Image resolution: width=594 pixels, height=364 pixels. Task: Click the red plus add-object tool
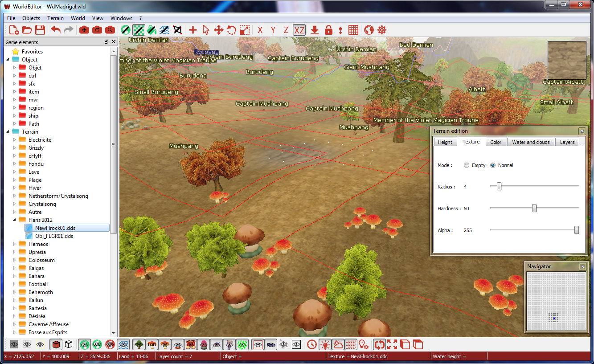(x=193, y=30)
